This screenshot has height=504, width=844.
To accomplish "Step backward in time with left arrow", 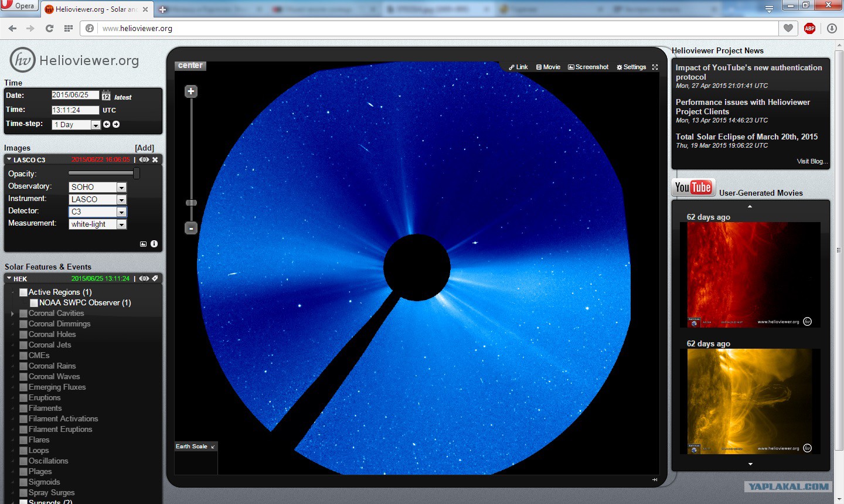I will (107, 124).
